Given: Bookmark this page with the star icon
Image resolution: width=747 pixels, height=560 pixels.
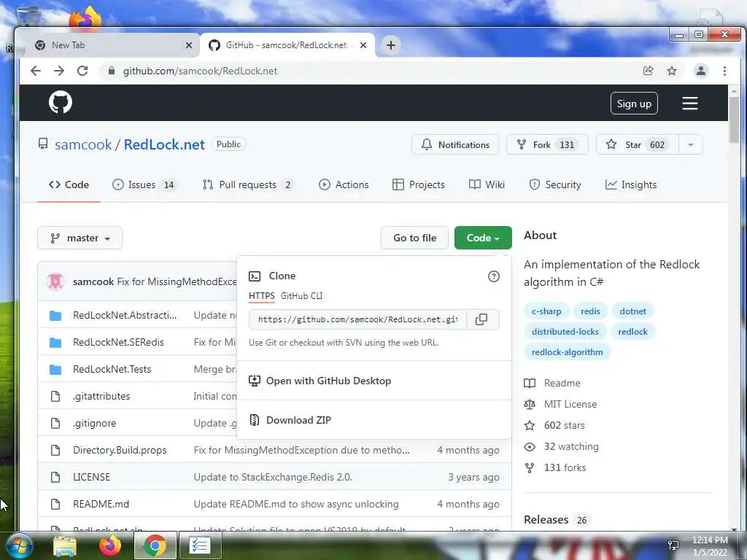Looking at the screenshot, I should coord(672,71).
